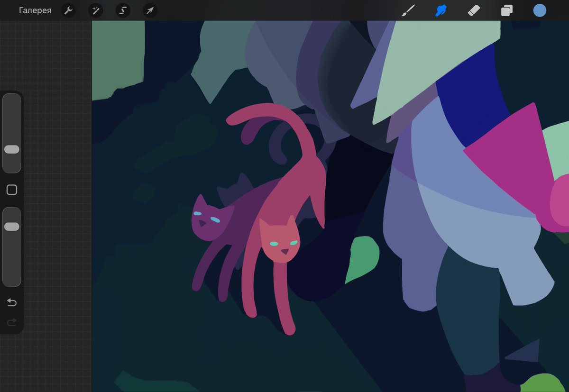Select the Brush paint tool
This screenshot has width=569, height=392.
408,10
